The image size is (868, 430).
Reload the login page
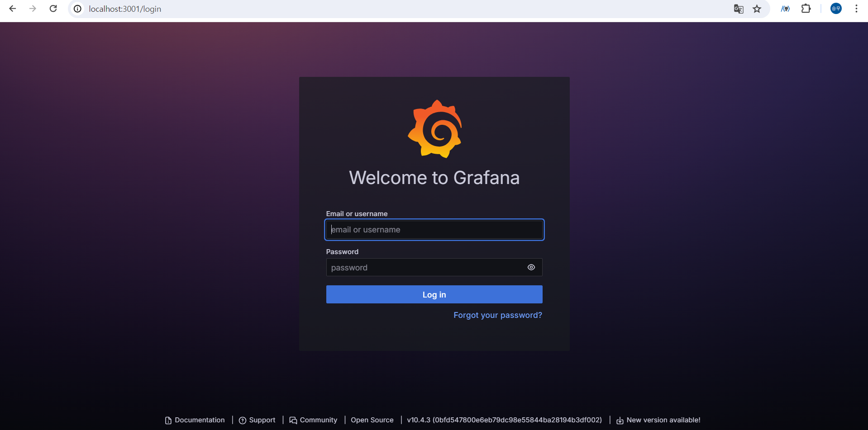tap(53, 9)
